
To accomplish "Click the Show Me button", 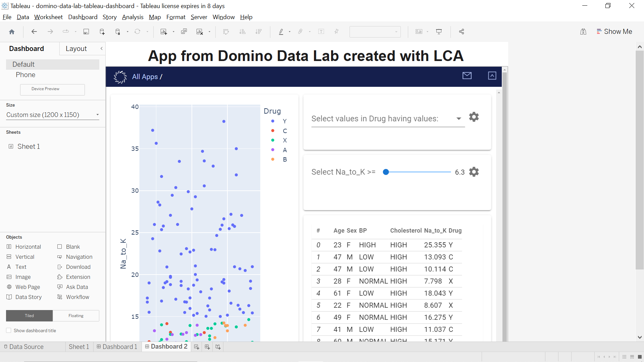I will [614, 32].
